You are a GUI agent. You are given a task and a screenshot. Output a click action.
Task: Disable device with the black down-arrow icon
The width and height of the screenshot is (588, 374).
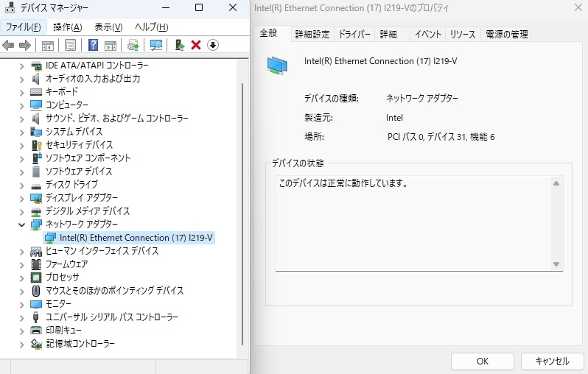pyautogui.click(x=213, y=45)
